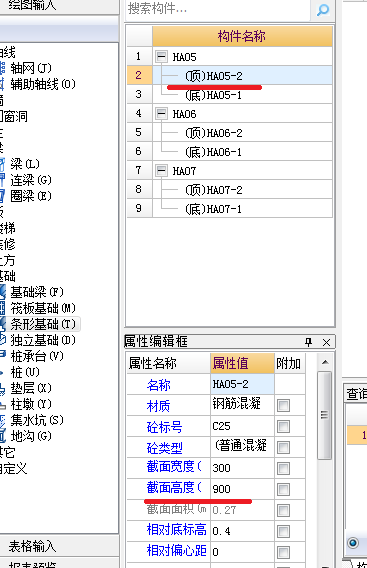Tick the 附加 checkbox for 相对底标高
This screenshot has width=367, height=568.
point(283,531)
